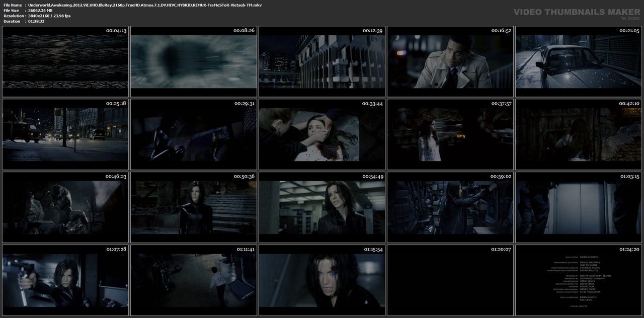Open the blue-eyed close-up thumbnail 01:15:54
Screen dimensions: 644x318
321,280
